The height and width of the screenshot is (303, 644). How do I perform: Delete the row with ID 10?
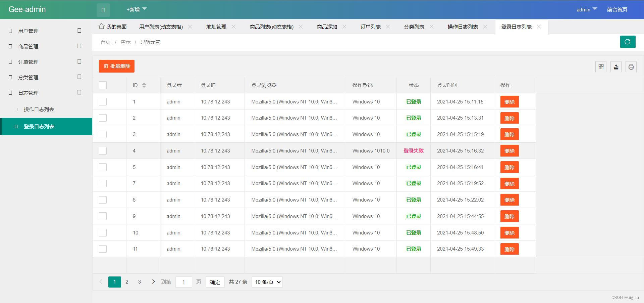click(509, 233)
